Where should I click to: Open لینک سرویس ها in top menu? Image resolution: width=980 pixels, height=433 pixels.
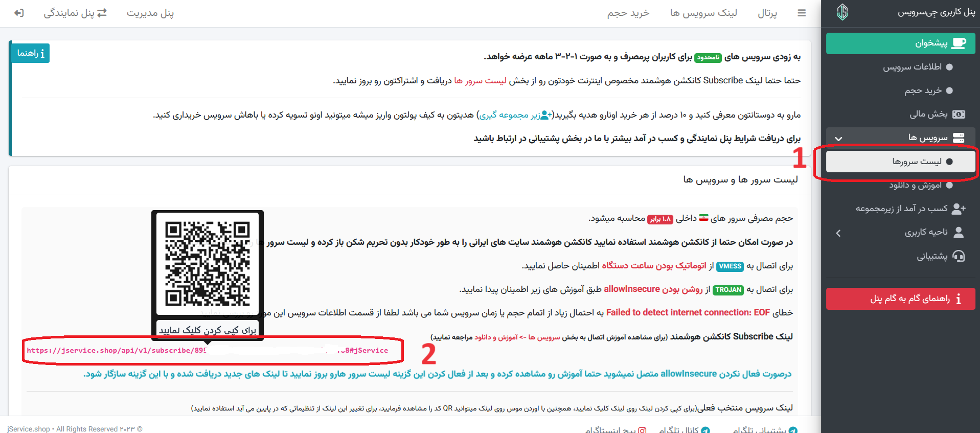click(x=703, y=13)
